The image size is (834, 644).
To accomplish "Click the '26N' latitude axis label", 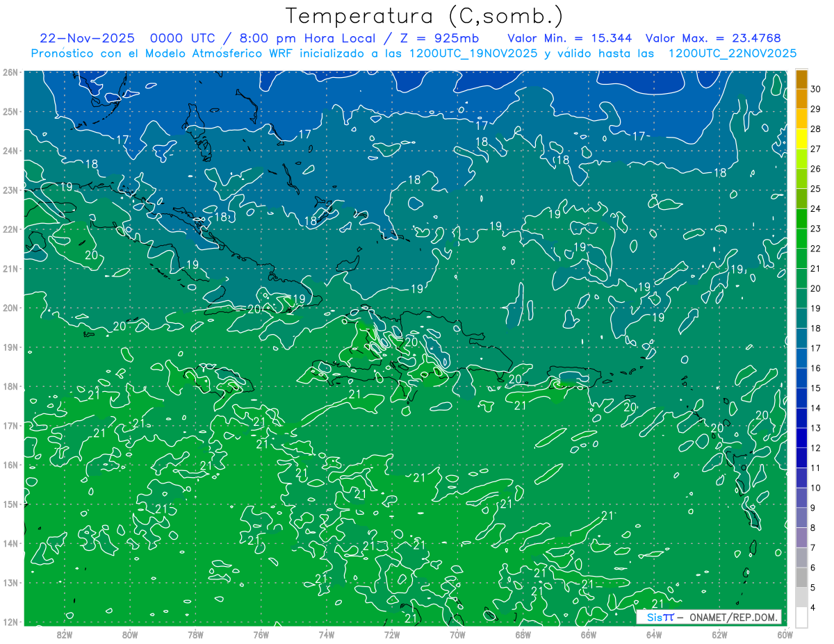I will [x=10, y=72].
